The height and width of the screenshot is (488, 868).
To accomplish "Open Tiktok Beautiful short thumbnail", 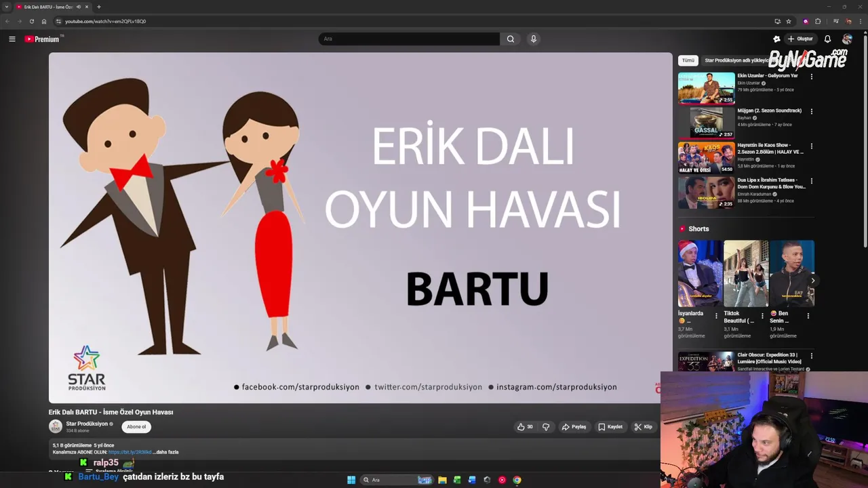I will point(746,274).
